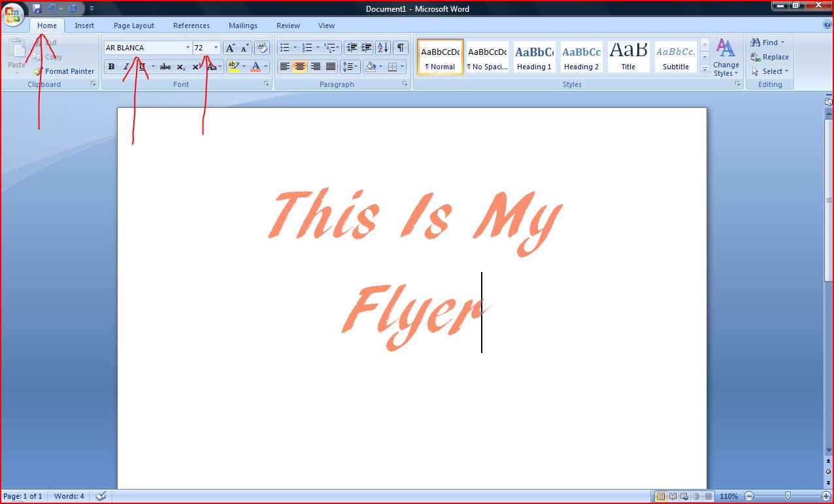Toggle the bulleted list
Screen dimensions: 834x504
(x=284, y=47)
